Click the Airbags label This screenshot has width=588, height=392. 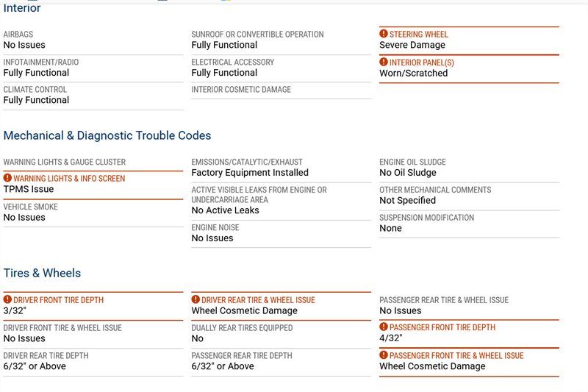[18, 35]
